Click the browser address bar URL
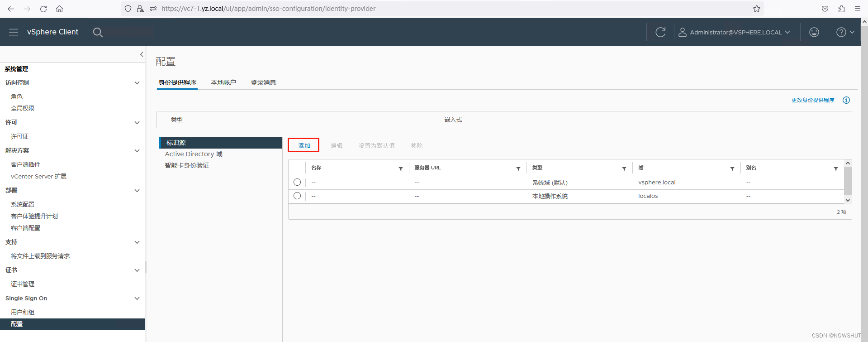The width and height of the screenshot is (868, 342). click(x=268, y=9)
